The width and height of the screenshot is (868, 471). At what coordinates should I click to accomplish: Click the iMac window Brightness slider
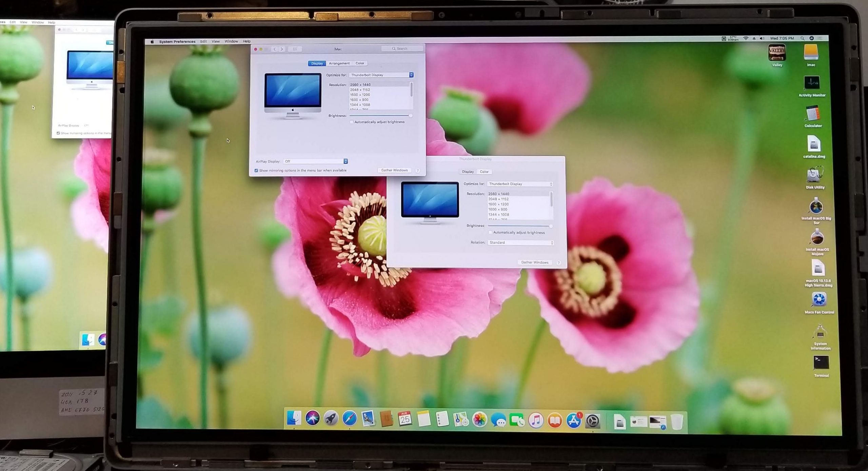pos(380,116)
